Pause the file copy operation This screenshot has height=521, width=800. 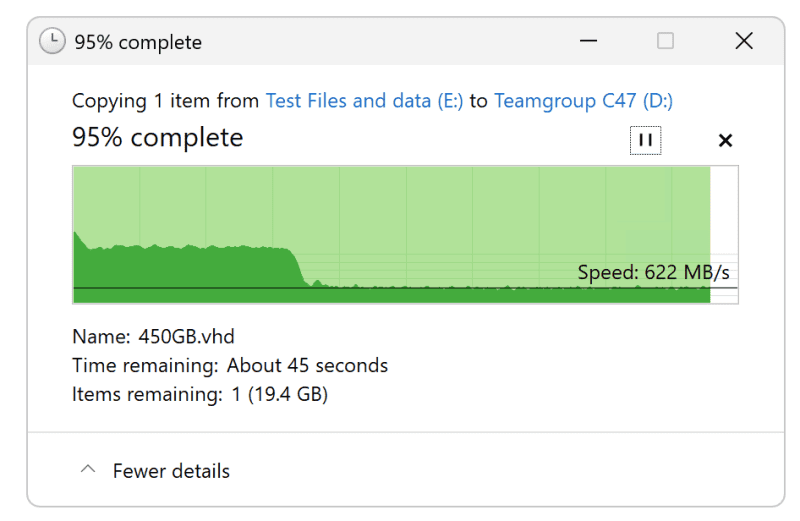point(645,140)
